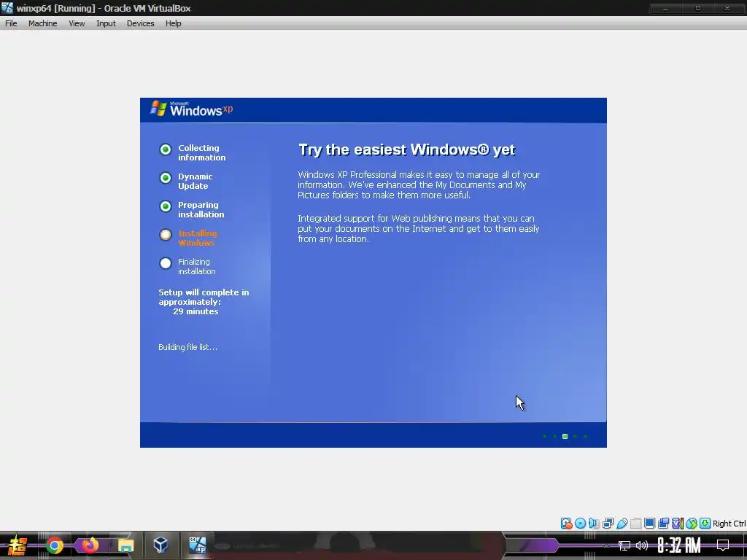Toggle the mouse integration indicator icon
The width and height of the screenshot is (747, 560).
click(x=692, y=524)
